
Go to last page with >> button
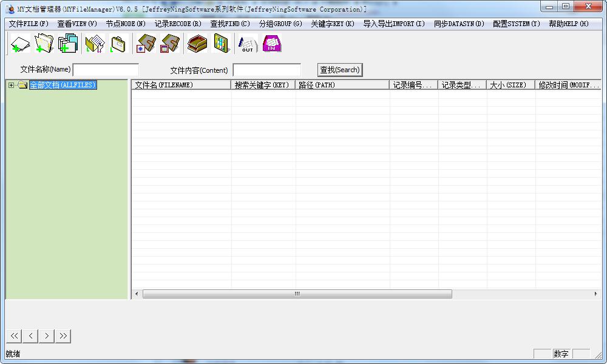pos(63,335)
